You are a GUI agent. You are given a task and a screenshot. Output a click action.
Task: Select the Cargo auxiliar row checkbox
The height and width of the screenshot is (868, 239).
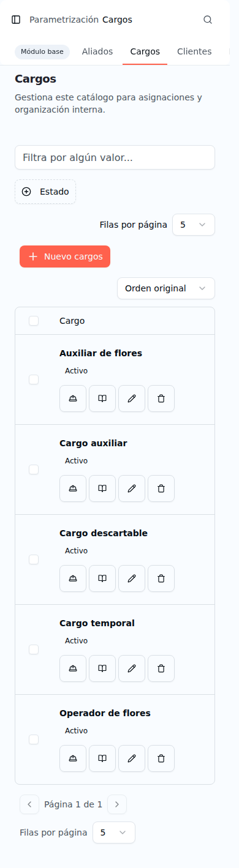pos(34,470)
